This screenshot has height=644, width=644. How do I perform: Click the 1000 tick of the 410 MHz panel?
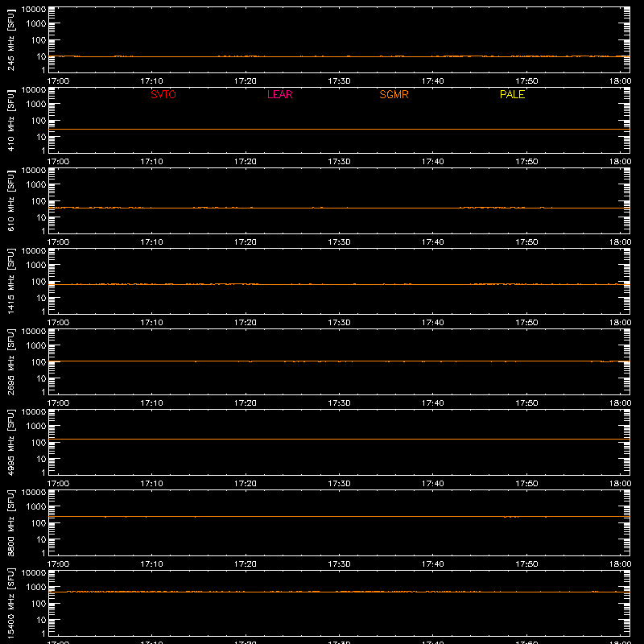pyautogui.click(x=36, y=105)
